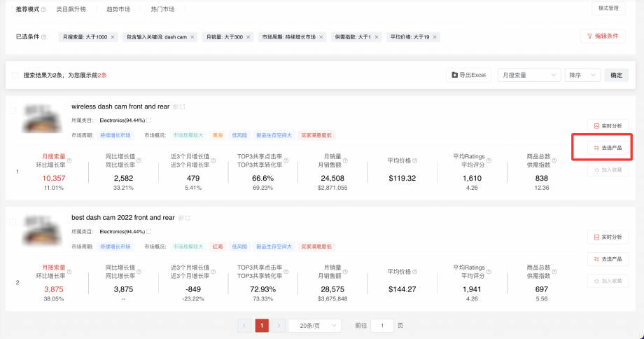Click 月搜索量 help icon in second result

tap(69, 272)
